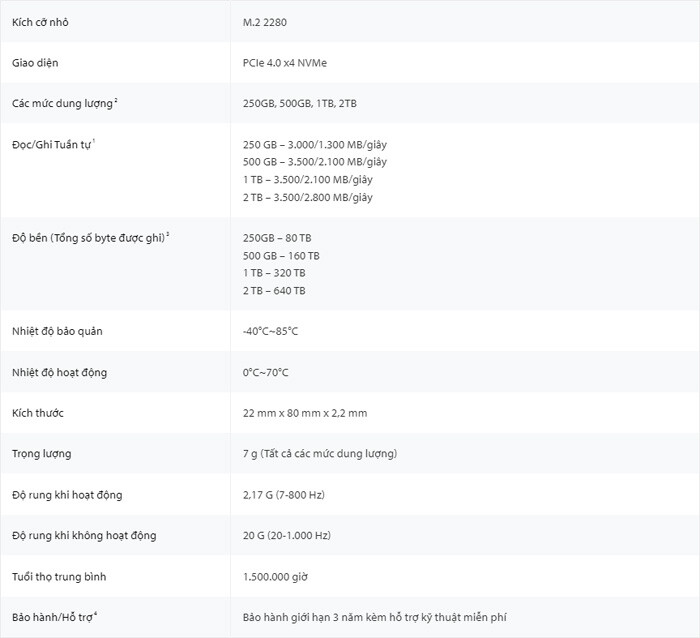
Task: Click footnote 2 beside 'Các mức dung lượng'
Action: coord(116,100)
